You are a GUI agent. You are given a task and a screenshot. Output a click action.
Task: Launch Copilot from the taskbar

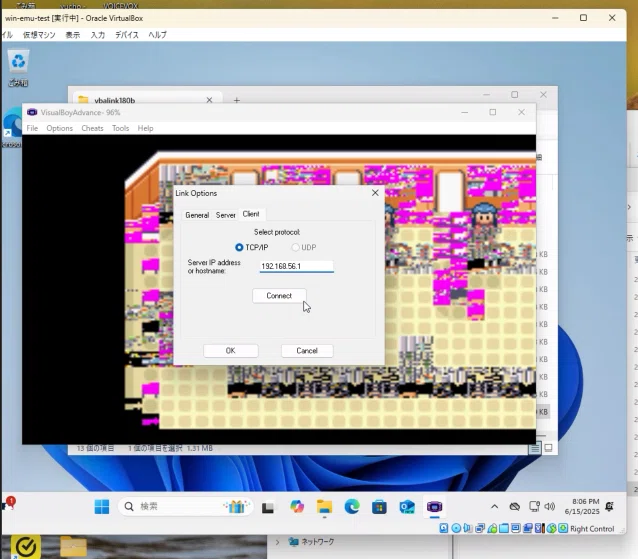(x=297, y=507)
